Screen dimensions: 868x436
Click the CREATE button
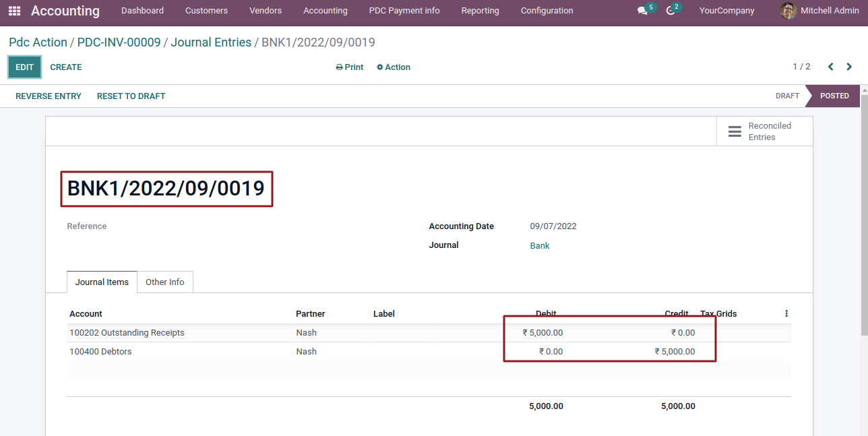(x=66, y=67)
